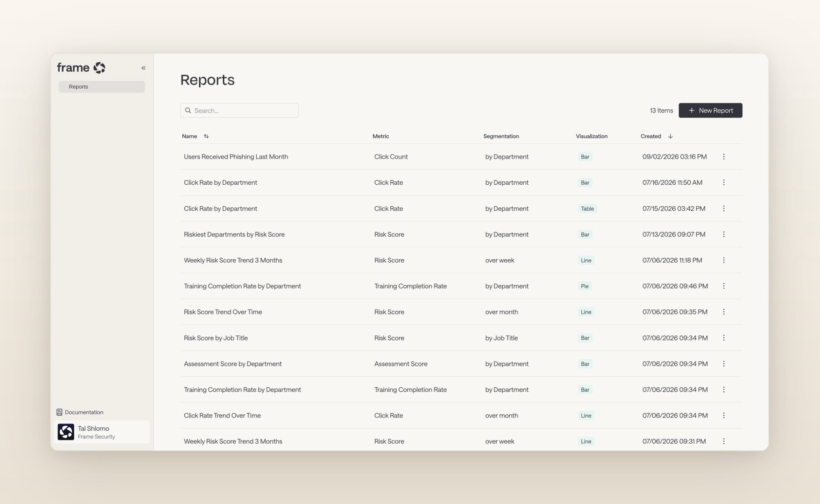Click the search magnifier icon

point(188,111)
